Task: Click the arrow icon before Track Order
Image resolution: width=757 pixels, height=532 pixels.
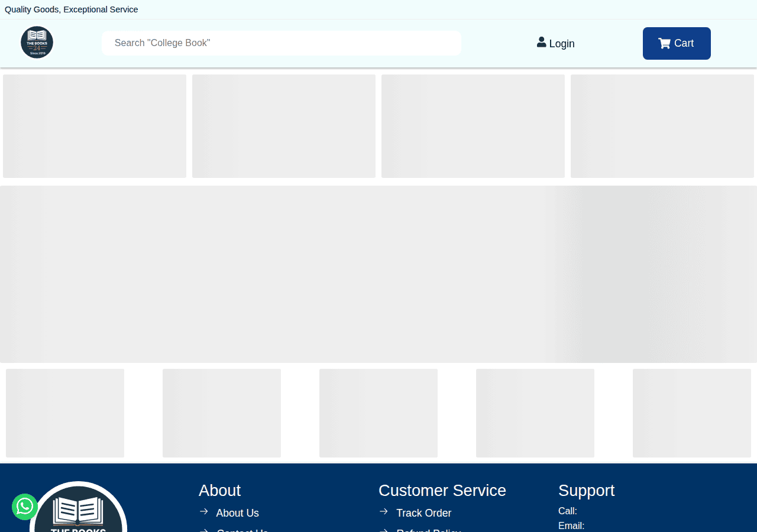Action: [384, 511]
